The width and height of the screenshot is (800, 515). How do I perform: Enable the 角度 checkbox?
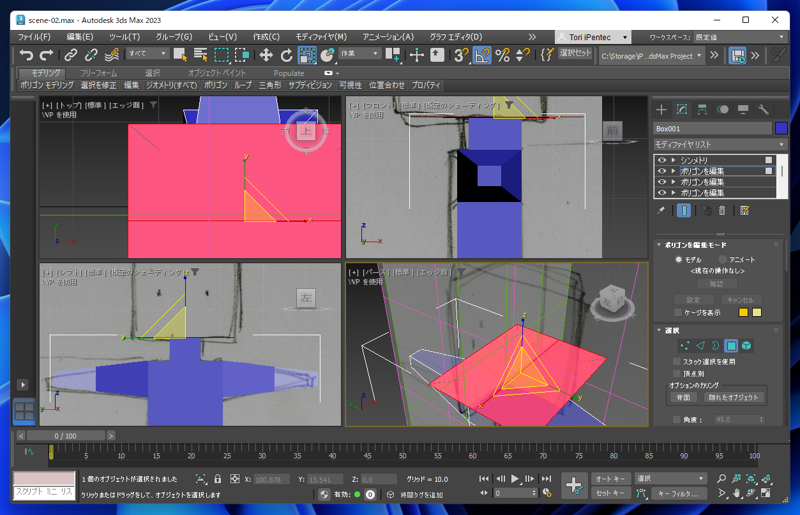[x=677, y=420]
